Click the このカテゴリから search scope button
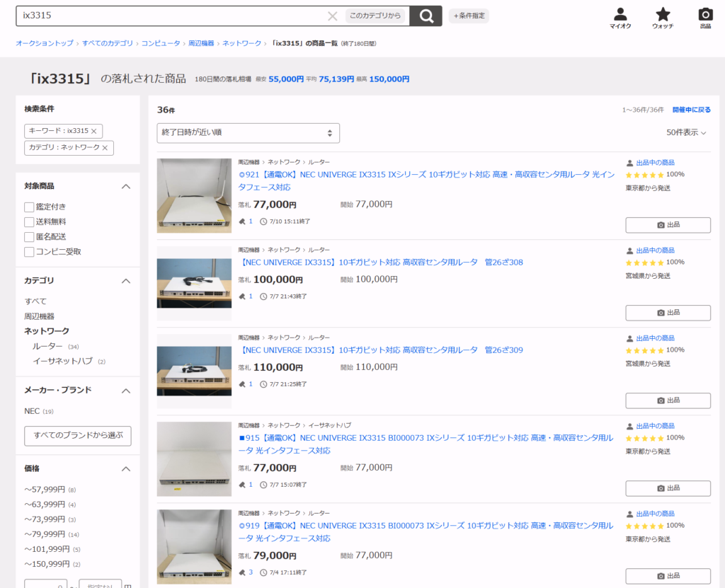The height and width of the screenshot is (588, 725). pyautogui.click(x=375, y=16)
